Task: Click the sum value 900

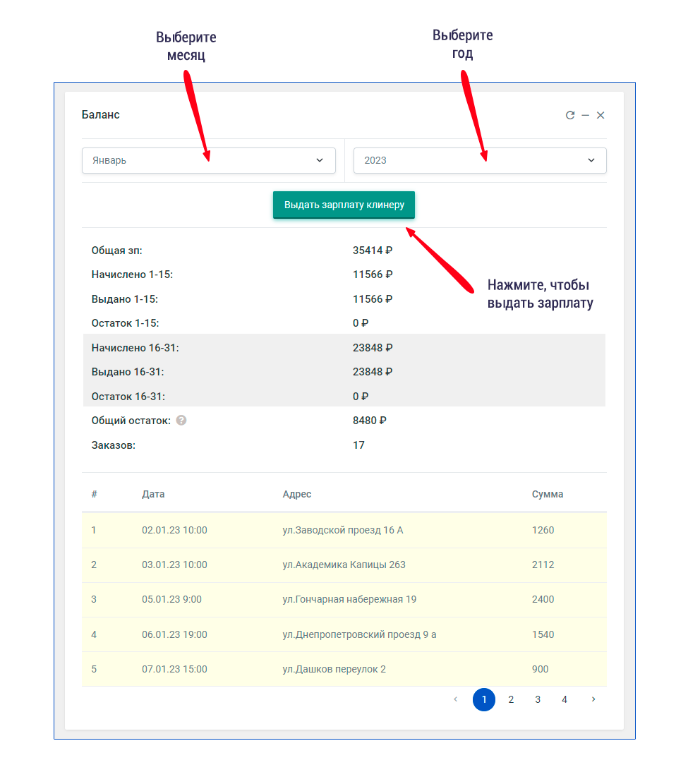Action: tap(540, 669)
